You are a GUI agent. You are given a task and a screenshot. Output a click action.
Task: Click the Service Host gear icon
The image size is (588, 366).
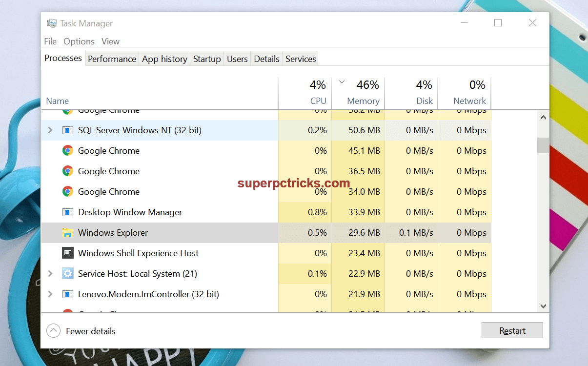(67, 273)
